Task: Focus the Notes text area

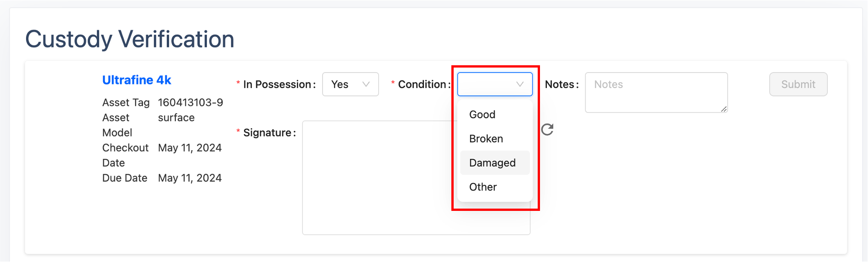Action: click(656, 93)
